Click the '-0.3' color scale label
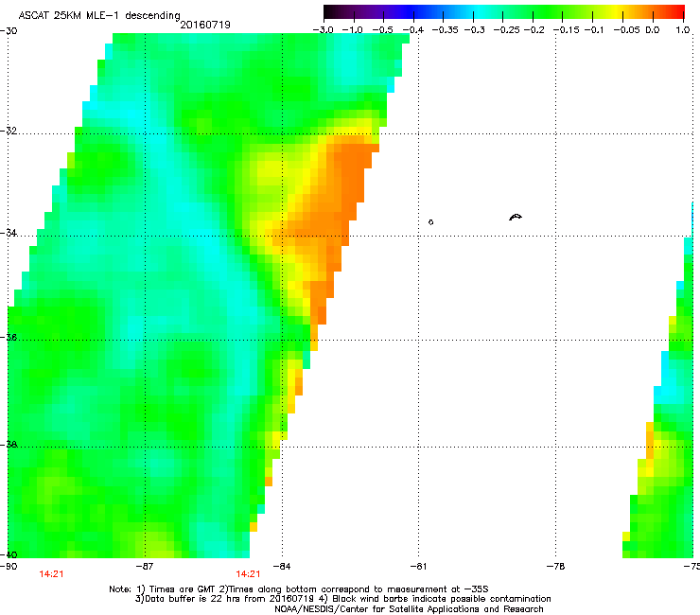 coord(474,30)
